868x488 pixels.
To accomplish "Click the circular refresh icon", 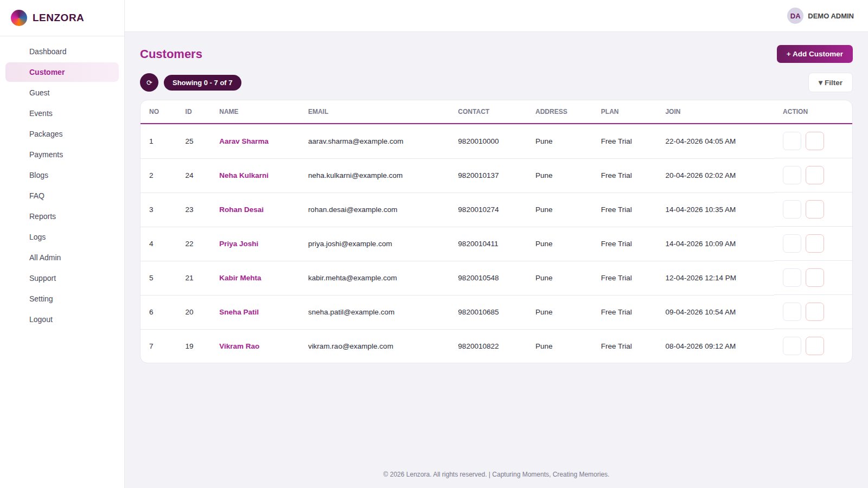I will click(149, 82).
